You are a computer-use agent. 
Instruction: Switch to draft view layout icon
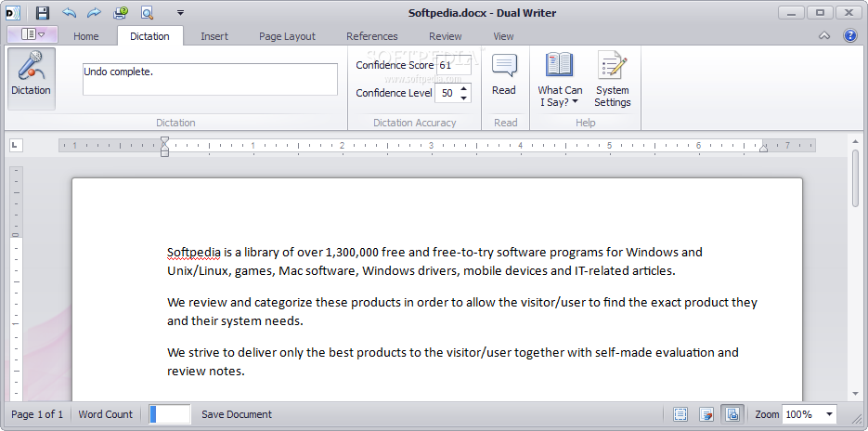pos(706,414)
